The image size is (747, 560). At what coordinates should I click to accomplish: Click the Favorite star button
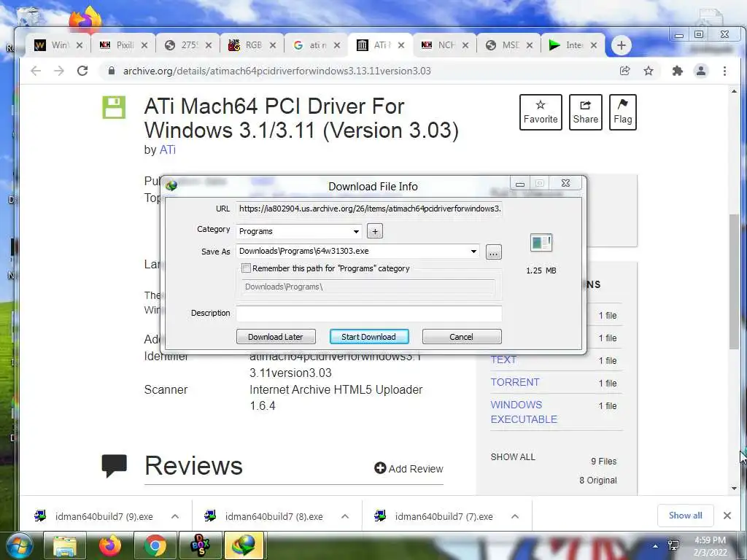tap(541, 112)
